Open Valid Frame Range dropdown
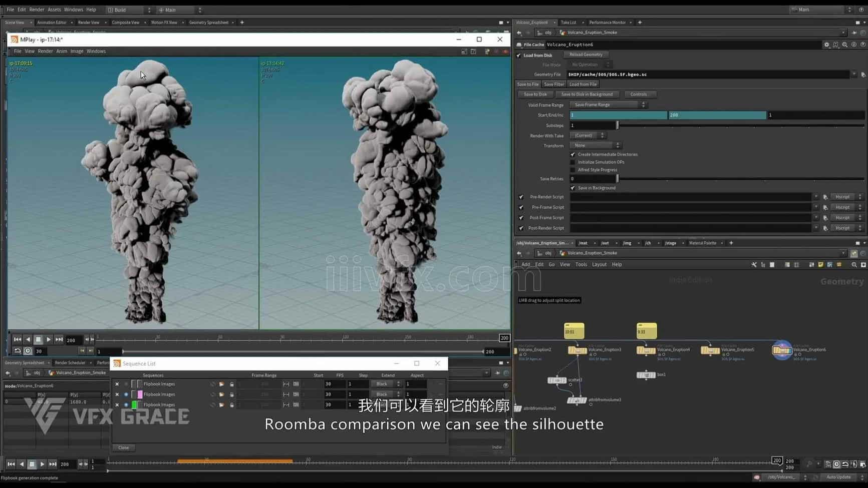Image resolution: width=868 pixels, height=488 pixels. pyautogui.click(x=609, y=105)
